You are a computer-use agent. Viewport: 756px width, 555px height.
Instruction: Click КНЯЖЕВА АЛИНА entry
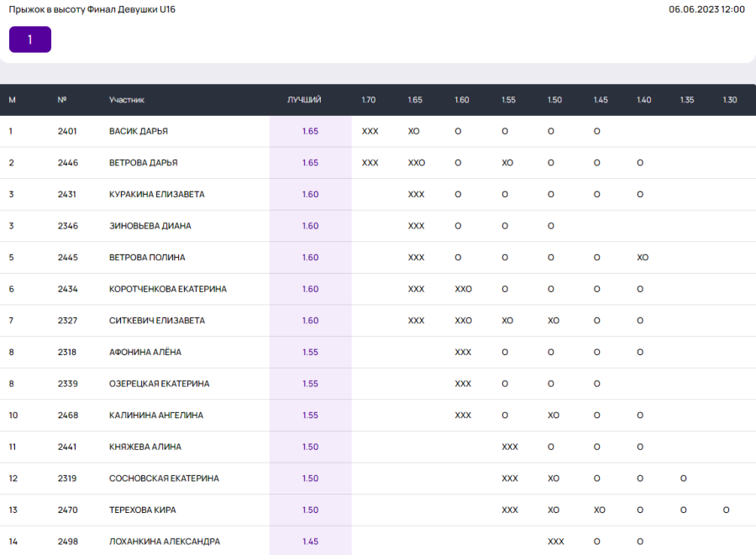(144, 447)
